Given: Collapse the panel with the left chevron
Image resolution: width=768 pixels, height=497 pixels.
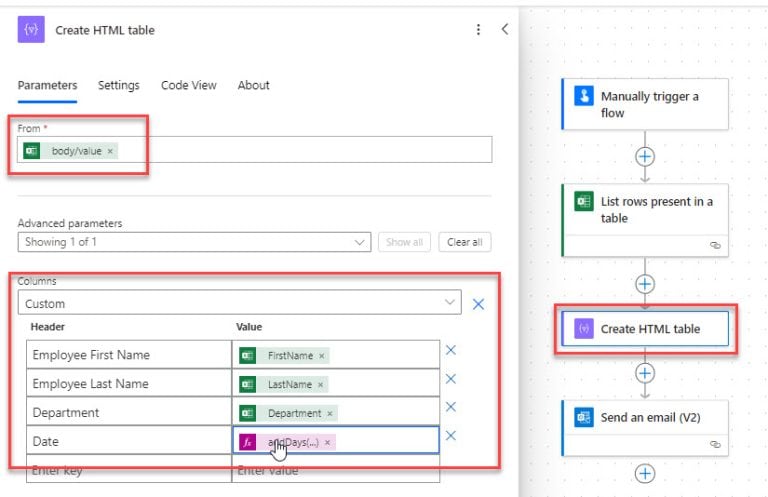Looking at the screenshot, I should pos(504,29).
